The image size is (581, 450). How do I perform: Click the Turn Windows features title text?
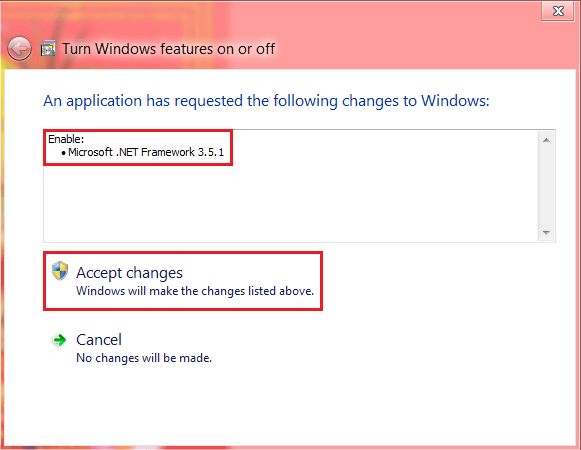[169, 49]
